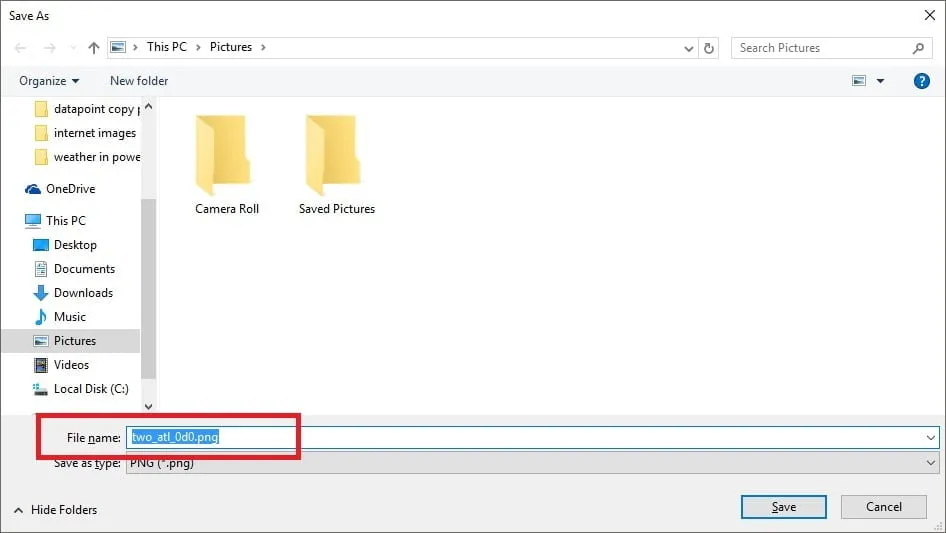Click navigation pane scroll down arrow
Screen dimensions: 946x533
click(148, 406)
